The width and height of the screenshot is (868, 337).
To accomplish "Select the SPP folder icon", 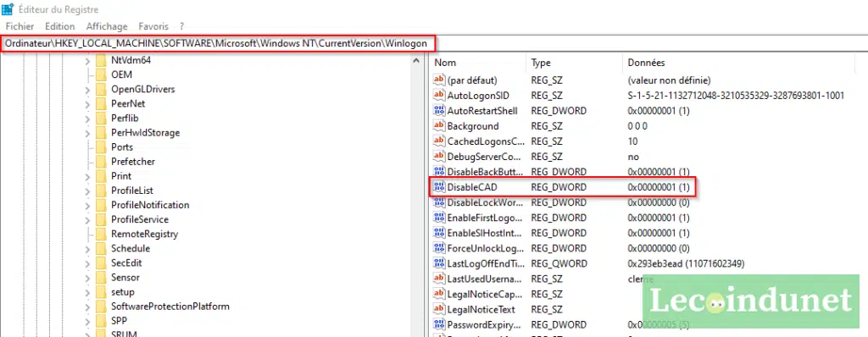I will [x=101, y=320].
